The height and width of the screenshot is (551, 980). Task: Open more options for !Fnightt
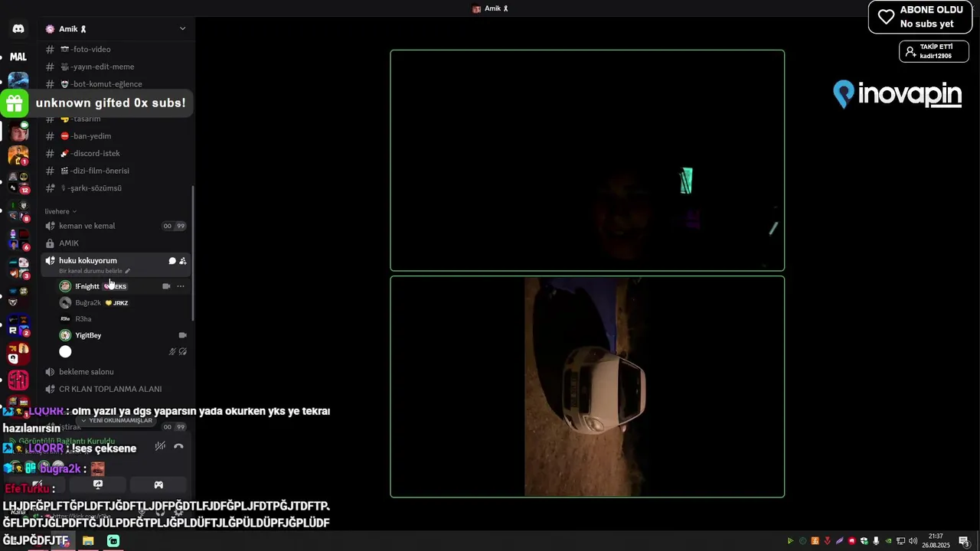point(181,286)
